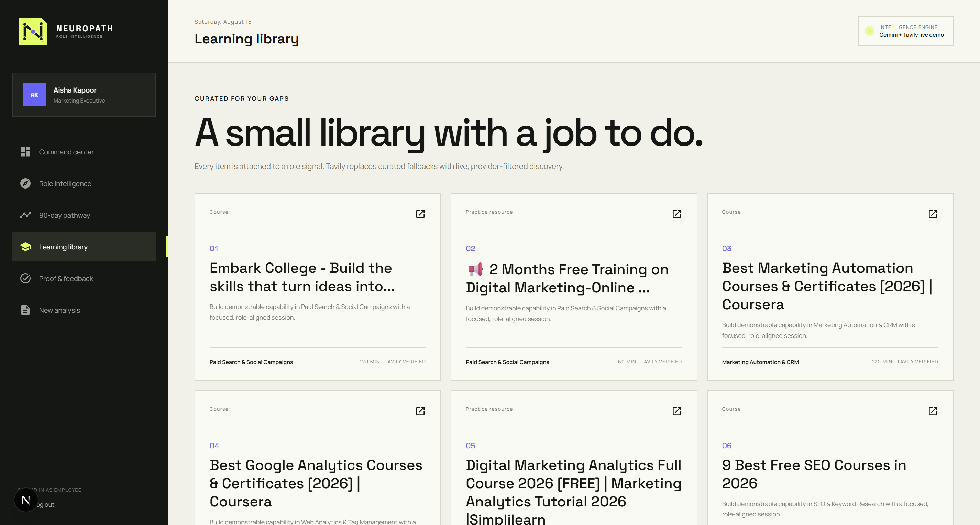The width and height of the screenshot is (980, 525).
Task: Click the Role intelligence compass icon
Action: coord(25,183)
